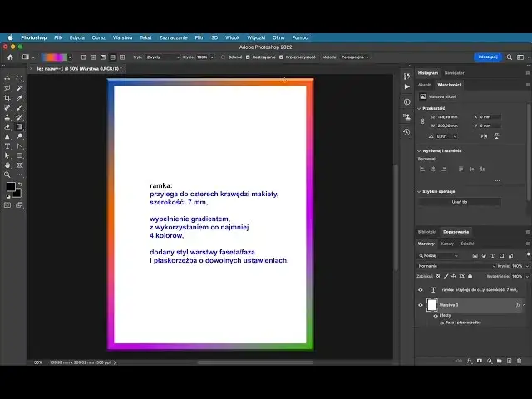This screenshot has width=532, height=399.
Task: Go to Home screen icon
Action: pyautogui.click(x=10, y=57)
